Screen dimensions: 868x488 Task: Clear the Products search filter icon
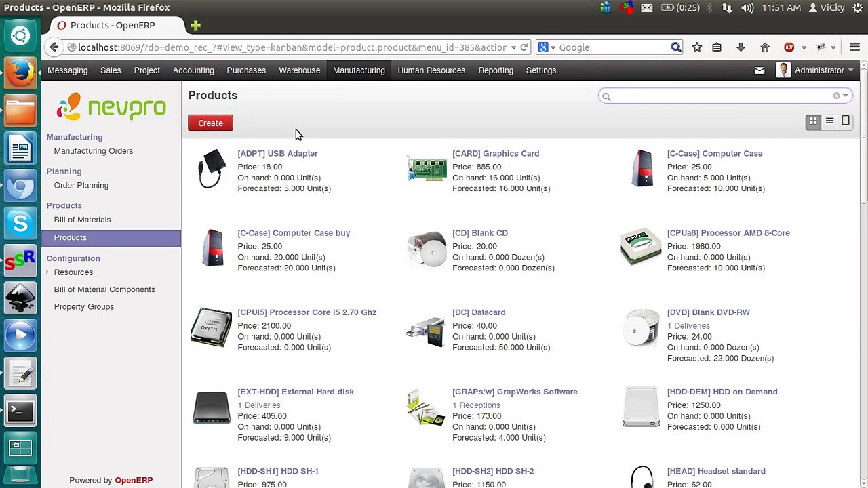tap(836, 96)
